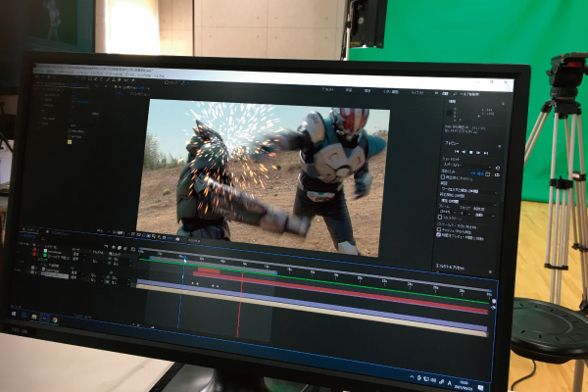Select the short red layer bar
This screenshot has width=588, height=392.
coord(209,270)
